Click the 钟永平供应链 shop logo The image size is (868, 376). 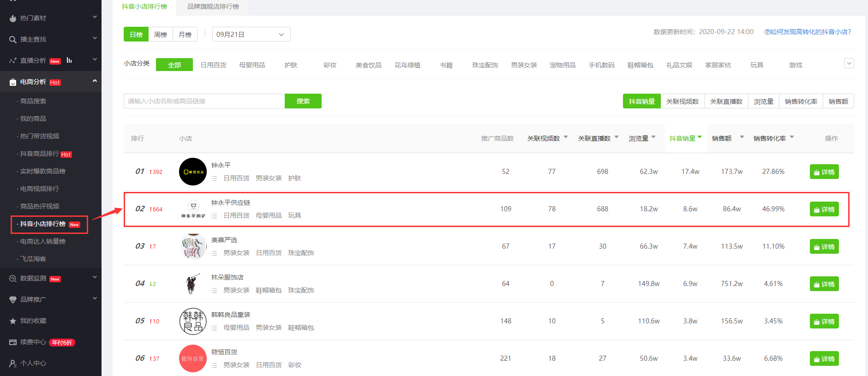[x=193, y=209]
